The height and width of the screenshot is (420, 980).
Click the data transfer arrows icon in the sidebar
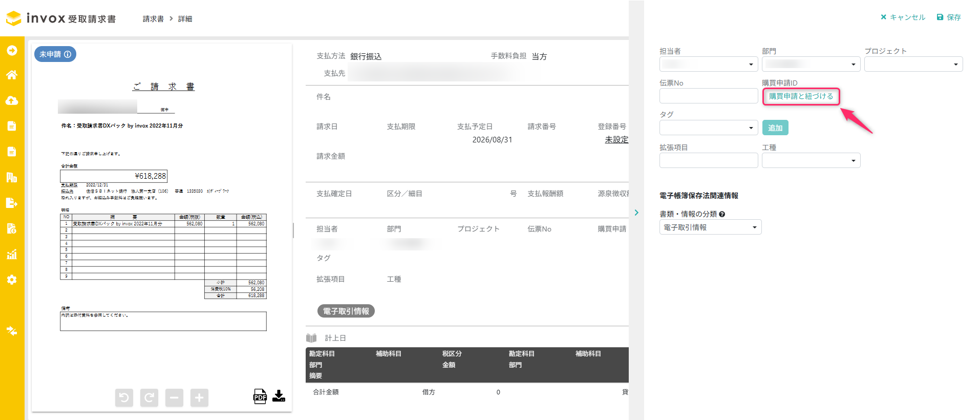(x=12, y=331)
